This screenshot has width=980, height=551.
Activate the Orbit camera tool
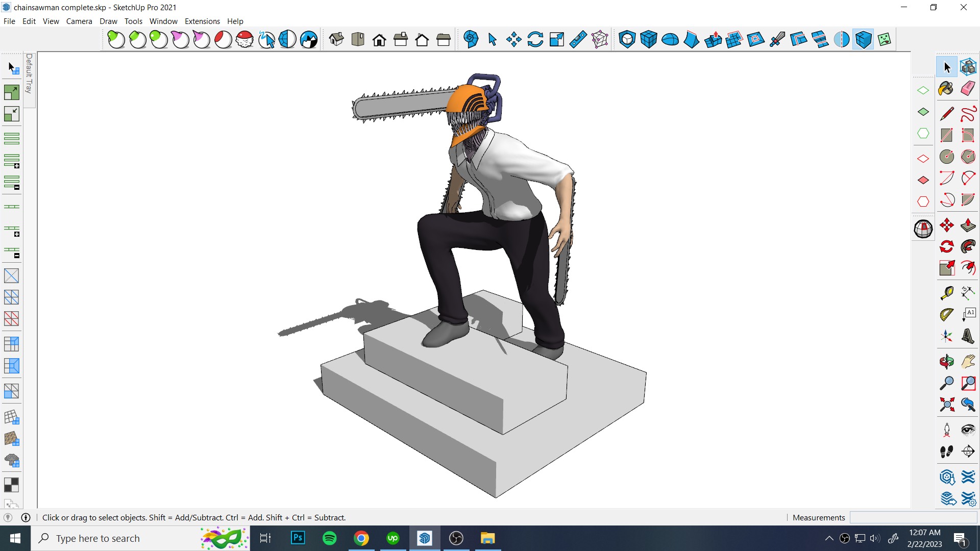point(946,362)
